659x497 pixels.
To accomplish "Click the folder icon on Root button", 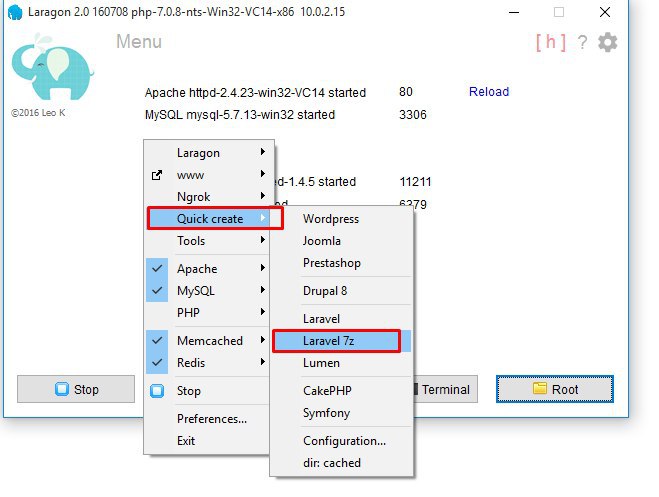I will coord(540,388).
